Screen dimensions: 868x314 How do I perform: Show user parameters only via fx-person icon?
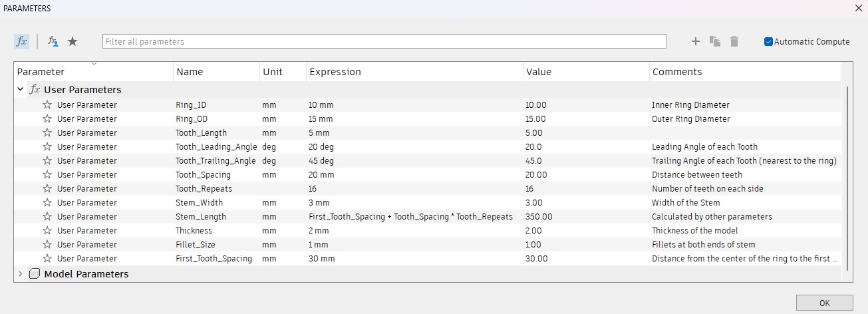53,41
